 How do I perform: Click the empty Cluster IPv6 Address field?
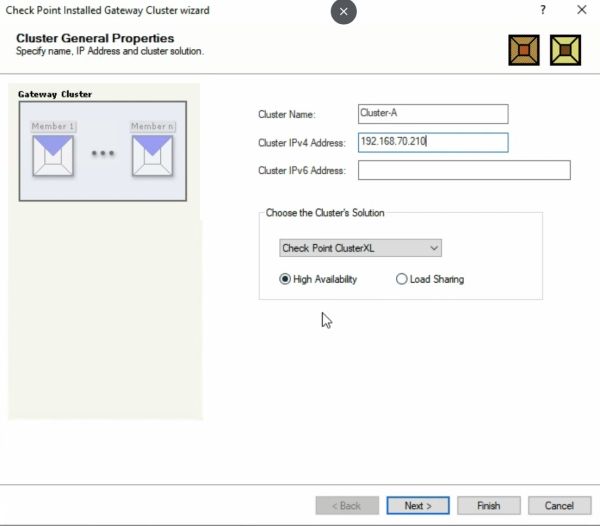click(464, 170)
